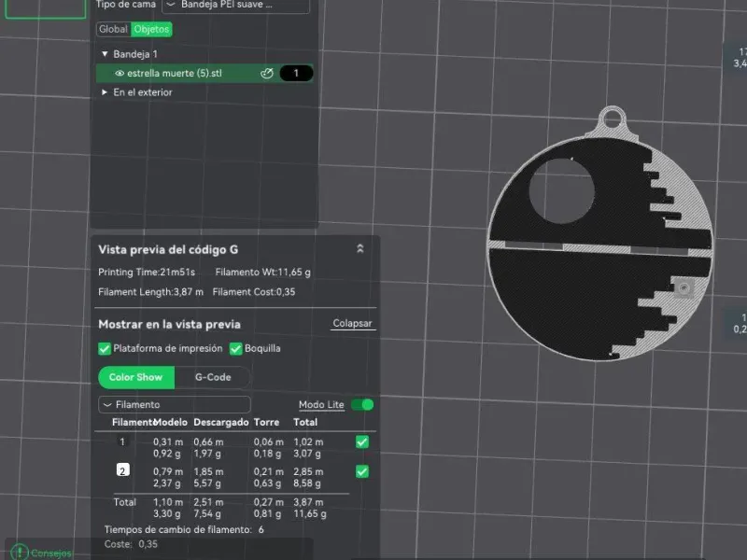
Task: Select the Color Show tab
Action: [x=136, y=377]
